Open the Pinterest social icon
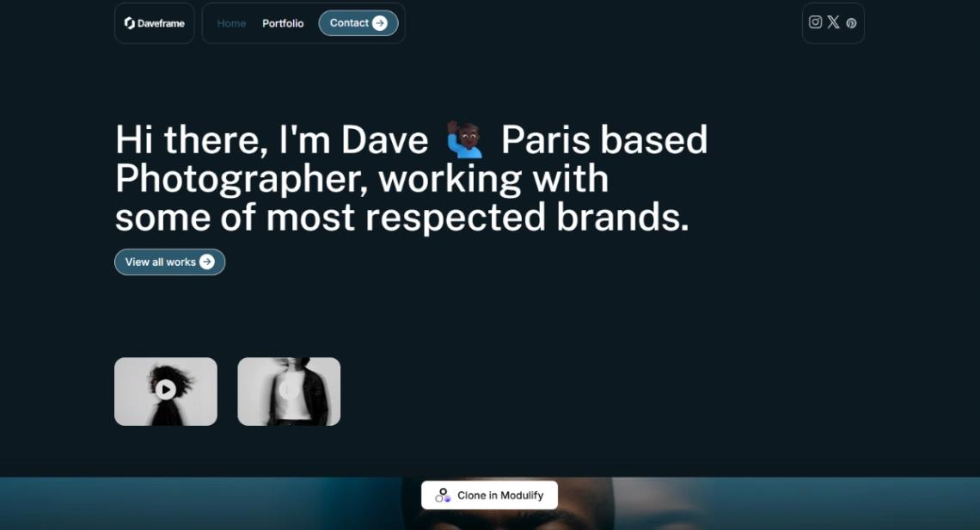Viewport: 980px width, 530px height. click(x=851, y=23)
